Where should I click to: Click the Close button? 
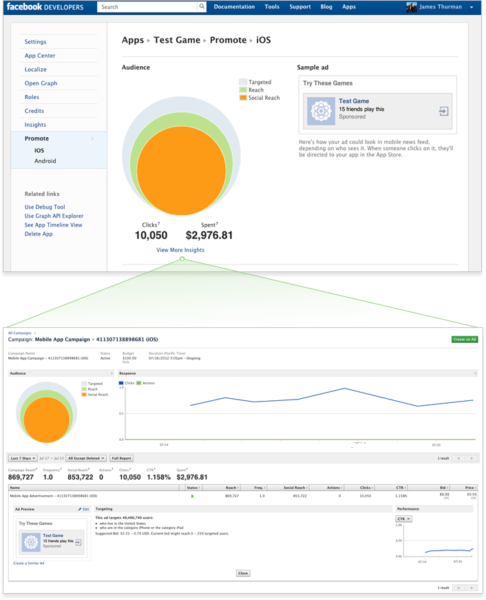[x=243, y=573]
